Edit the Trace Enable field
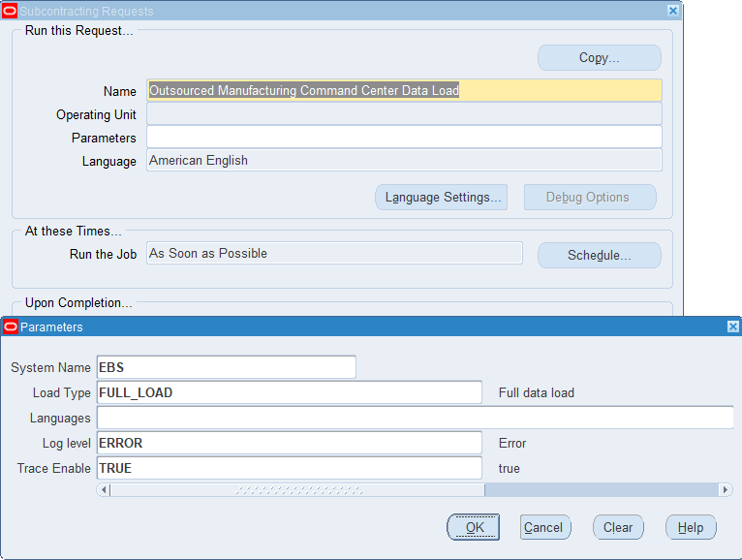 pos(289,468)
